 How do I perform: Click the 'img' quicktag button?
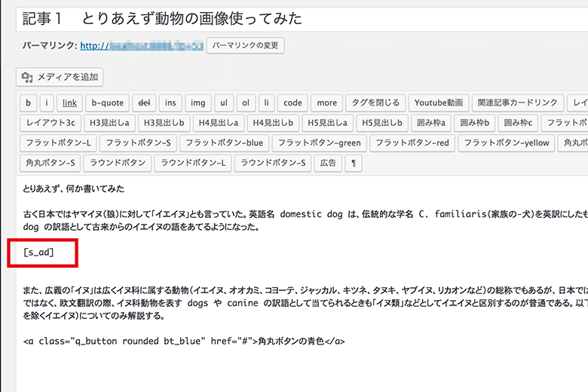197,103
